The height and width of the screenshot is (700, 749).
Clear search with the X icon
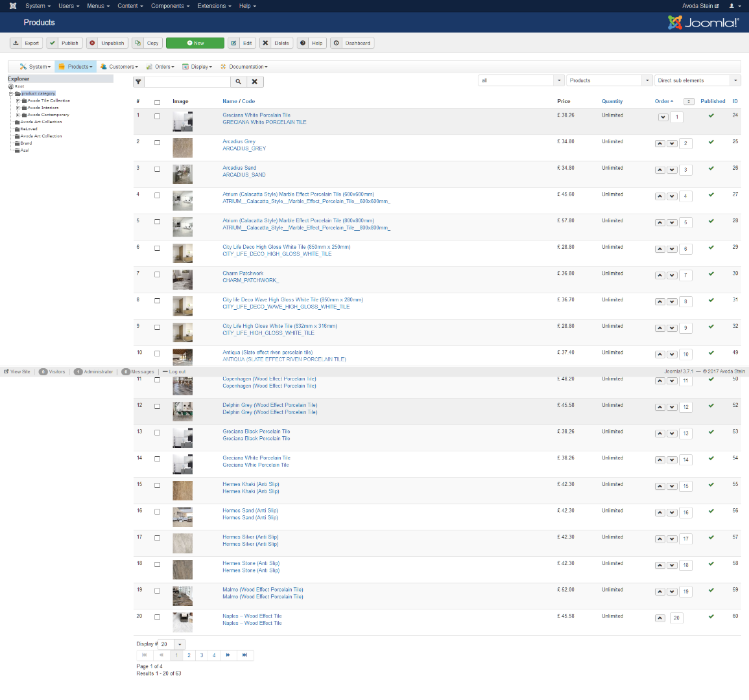click(255, 82)
